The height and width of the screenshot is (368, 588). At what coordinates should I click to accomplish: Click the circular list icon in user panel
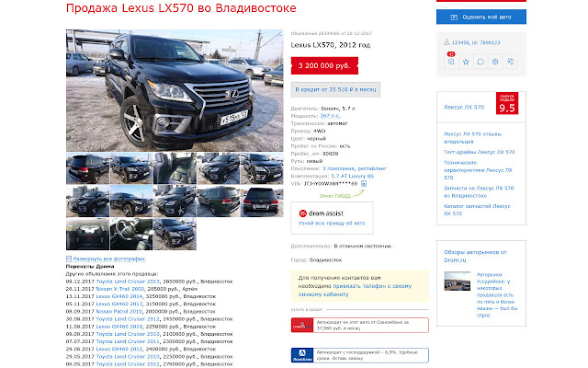[495, 62]
